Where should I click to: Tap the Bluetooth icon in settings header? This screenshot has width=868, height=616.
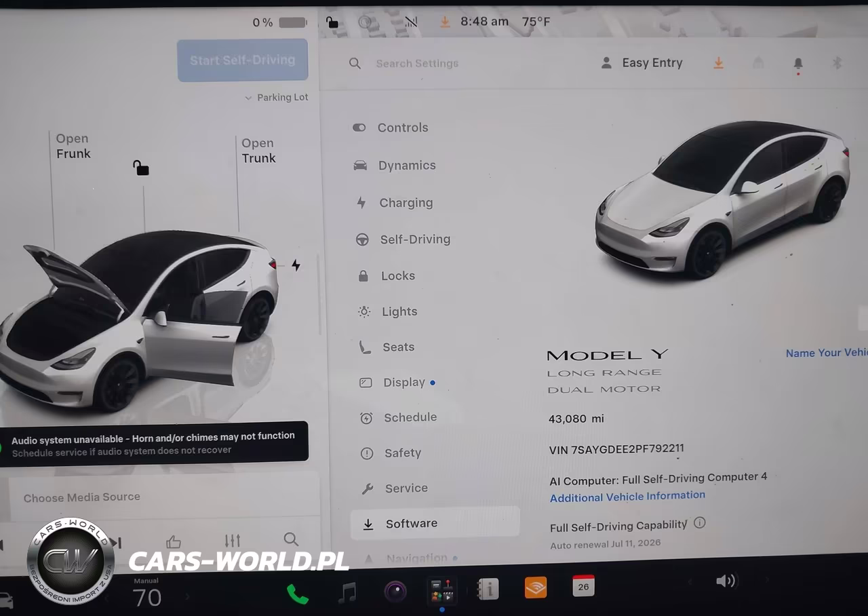[837, 63]
